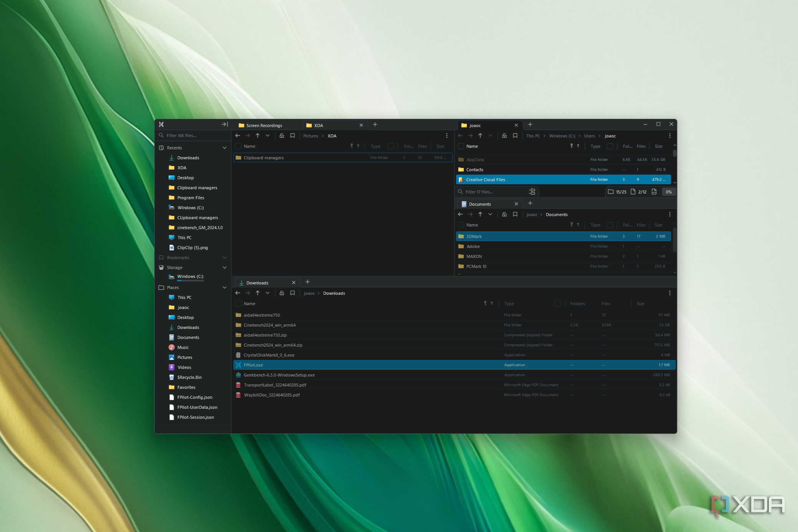Close the Documents tab
798x532 pixels.
(516, 204)
